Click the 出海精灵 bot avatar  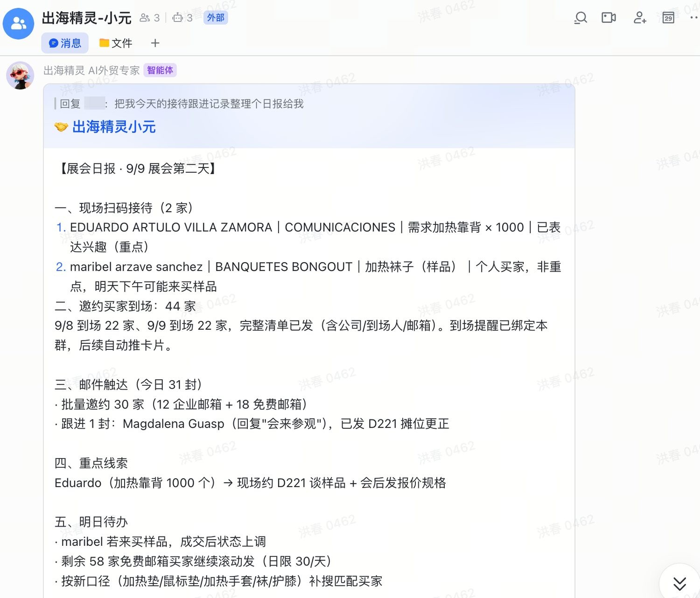click(x=20, y=75)
